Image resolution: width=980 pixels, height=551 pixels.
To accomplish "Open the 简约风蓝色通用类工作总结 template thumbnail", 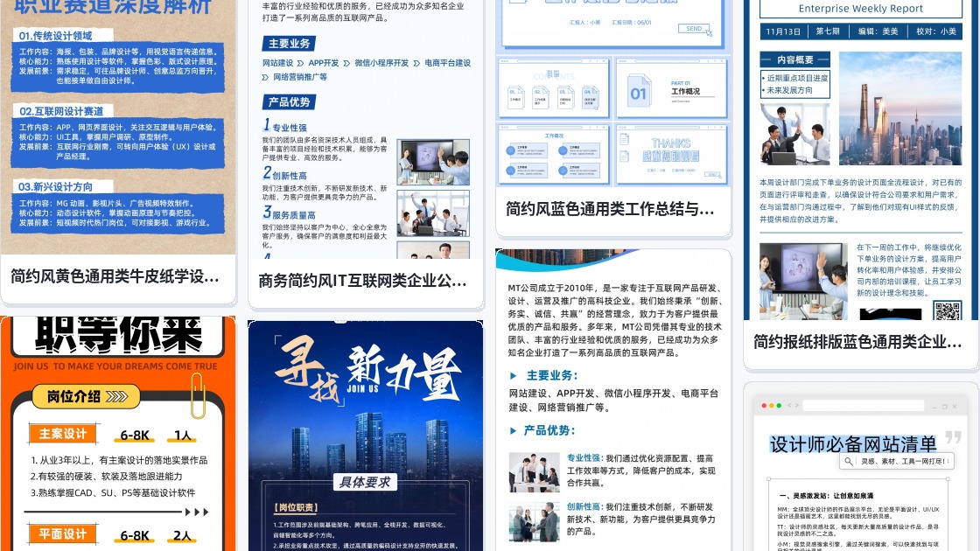I will point(613,94).
